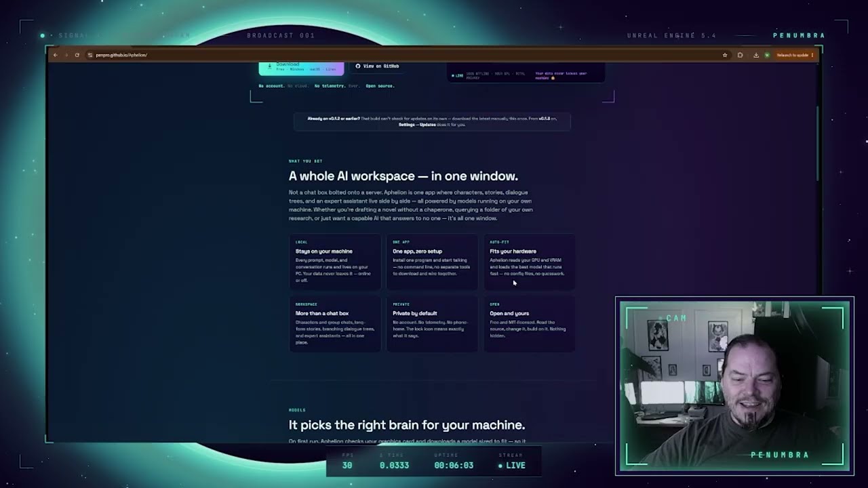Click the Relaunch to update button
Image resolution: width=868 pixels, height=488 pixels.
click(x=792, y=55)
